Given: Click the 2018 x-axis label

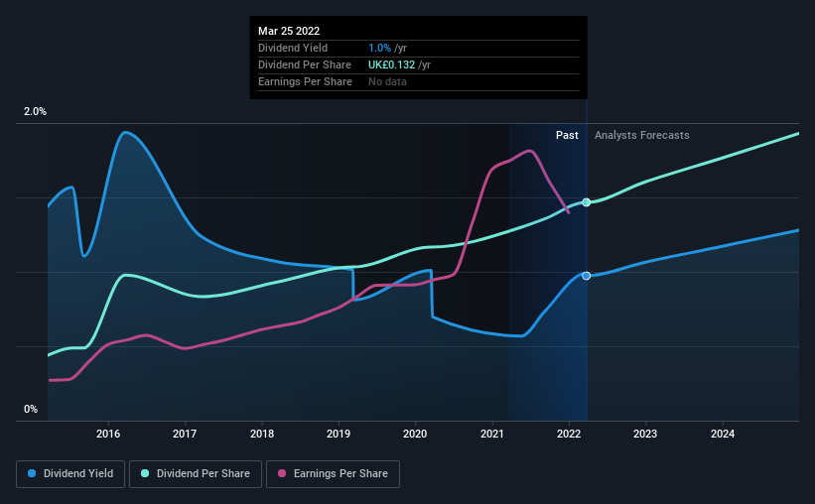Looking at the screenshot, I should click(x=262, y=434).
